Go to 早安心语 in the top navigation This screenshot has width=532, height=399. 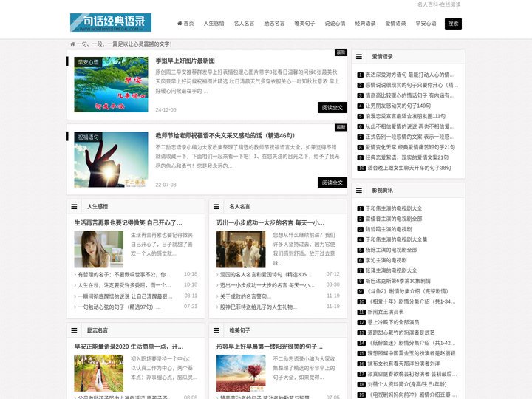point(426,24)
